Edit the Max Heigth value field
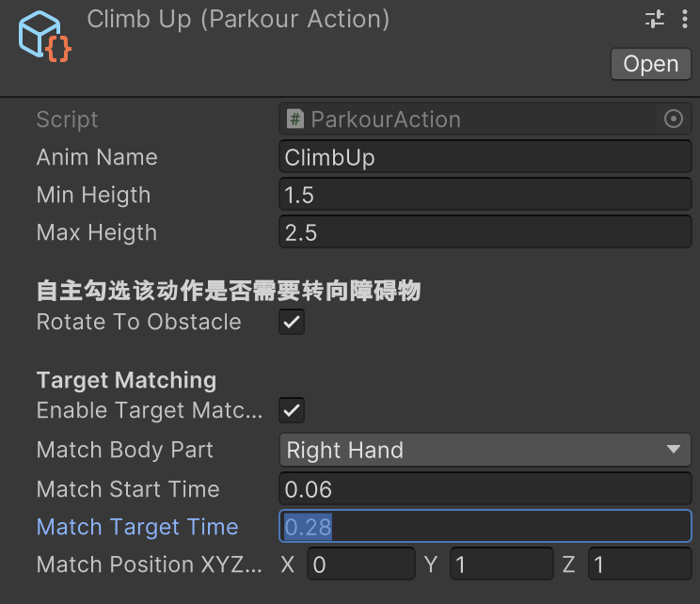This screenshot has width=700, height=604. click(x=485, y=232)
